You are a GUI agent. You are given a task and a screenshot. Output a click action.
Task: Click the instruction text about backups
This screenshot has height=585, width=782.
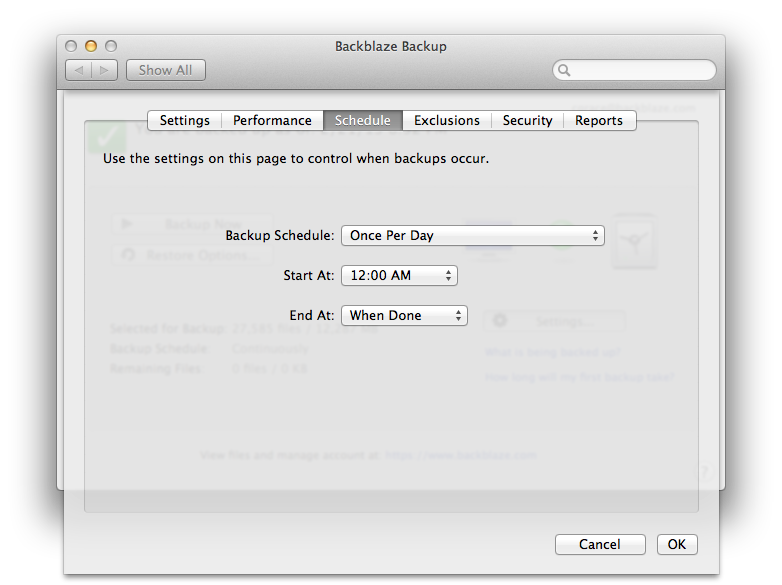click(296, 159)
